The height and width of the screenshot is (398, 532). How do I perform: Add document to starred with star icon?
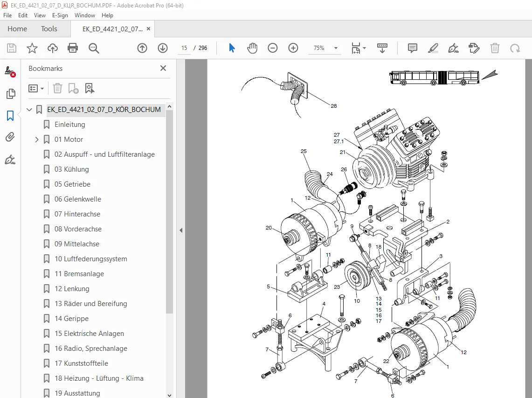tap(32, 48)
